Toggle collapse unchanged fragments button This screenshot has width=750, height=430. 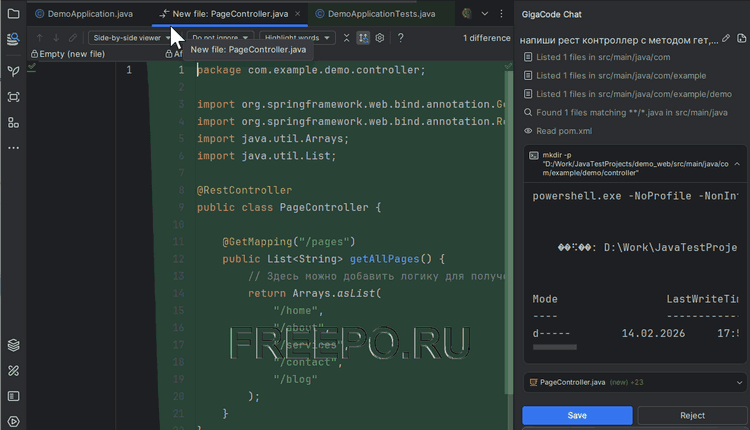point(346,38)
